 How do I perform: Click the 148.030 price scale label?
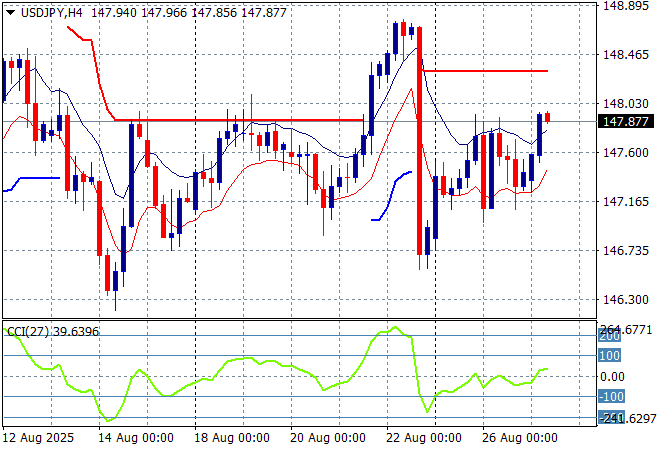[625, 104]
